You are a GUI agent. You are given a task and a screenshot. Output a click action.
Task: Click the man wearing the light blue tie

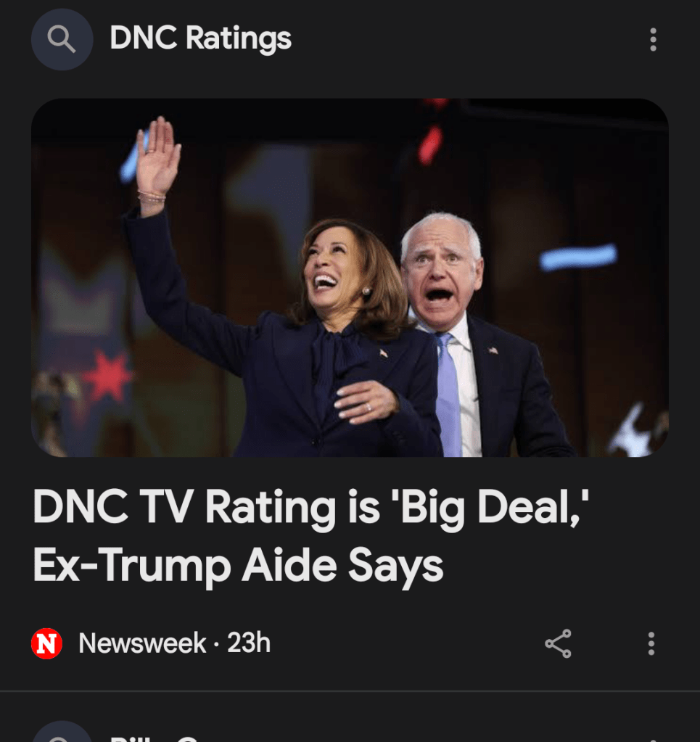click(x=478, y=341)
